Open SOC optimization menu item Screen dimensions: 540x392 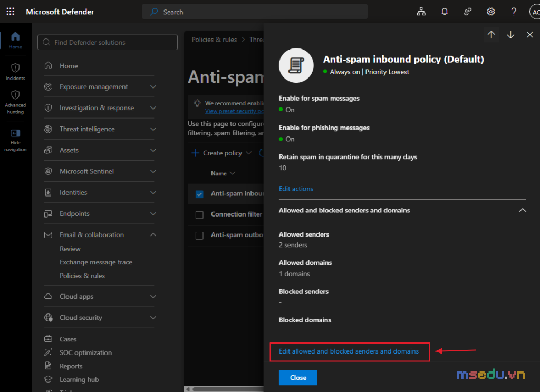[x=85, y=353]
